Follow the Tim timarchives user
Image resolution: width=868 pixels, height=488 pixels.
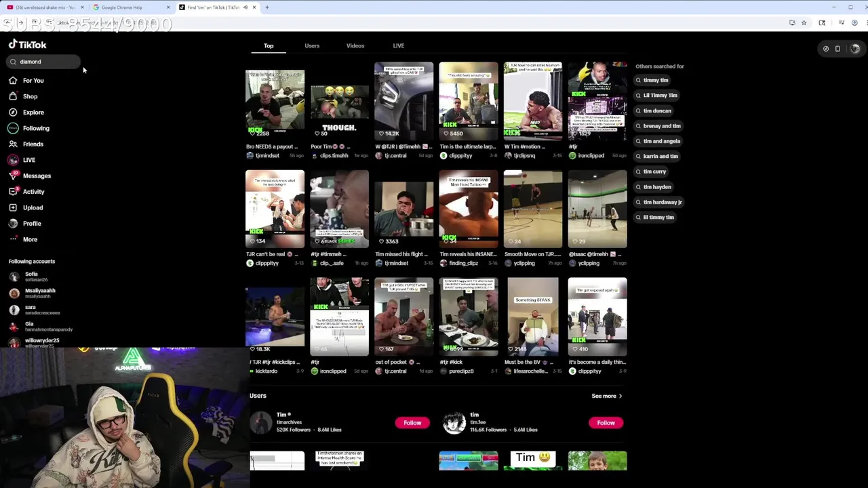(412, 423)
